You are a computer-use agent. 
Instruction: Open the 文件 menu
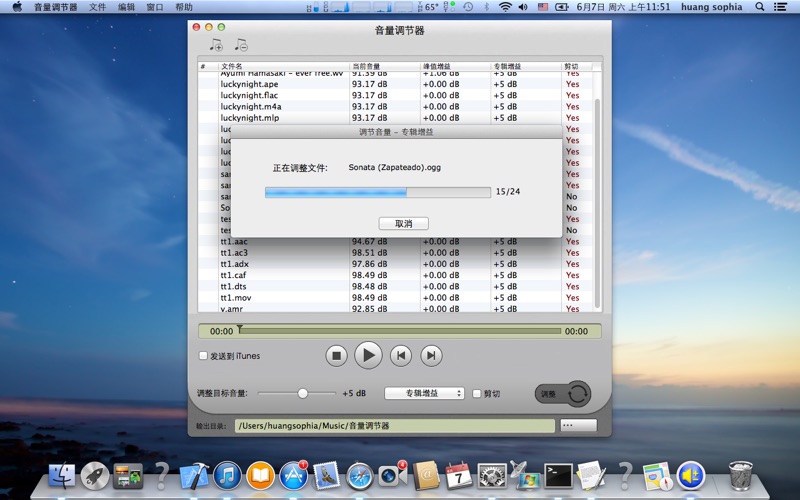point(97,7)
